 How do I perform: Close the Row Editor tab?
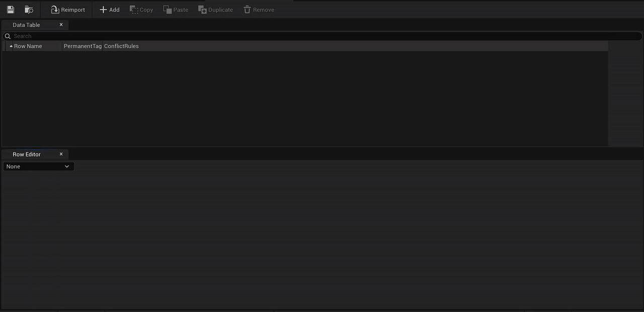[x=61, y=154]
